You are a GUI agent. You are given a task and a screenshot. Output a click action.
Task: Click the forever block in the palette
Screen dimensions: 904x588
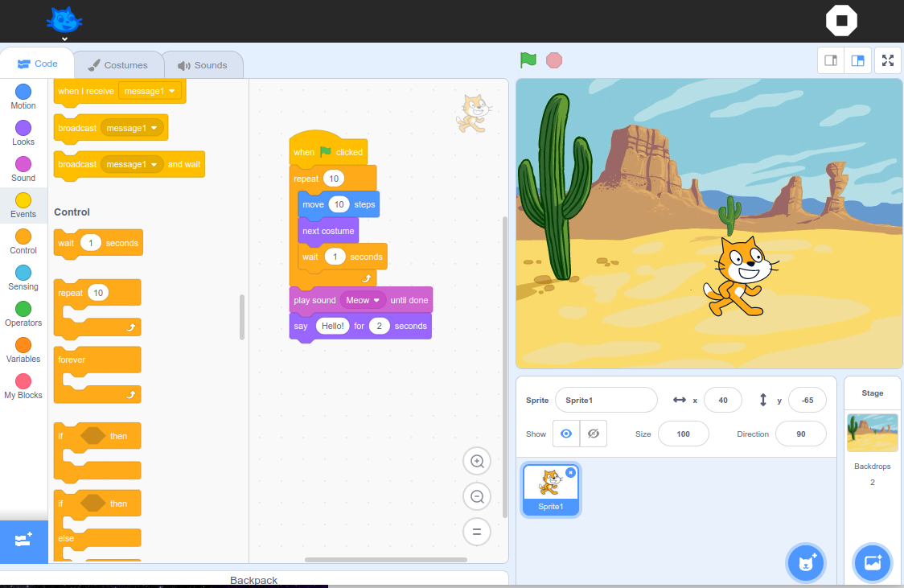(x=97, y=374)
